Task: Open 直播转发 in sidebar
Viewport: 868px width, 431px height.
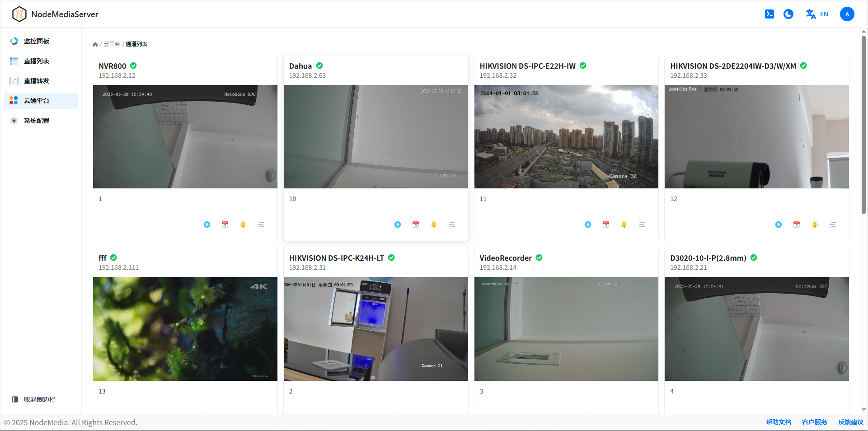Action: pos(41,81)
